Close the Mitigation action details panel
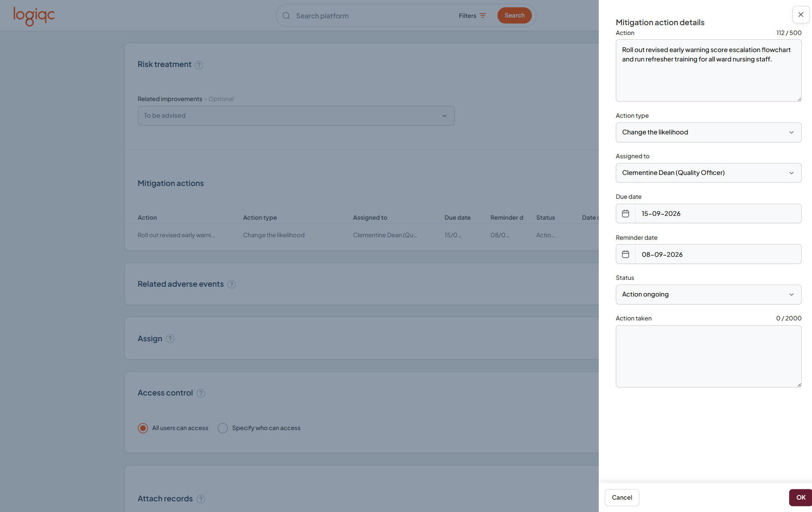 (x=800, y=15)
